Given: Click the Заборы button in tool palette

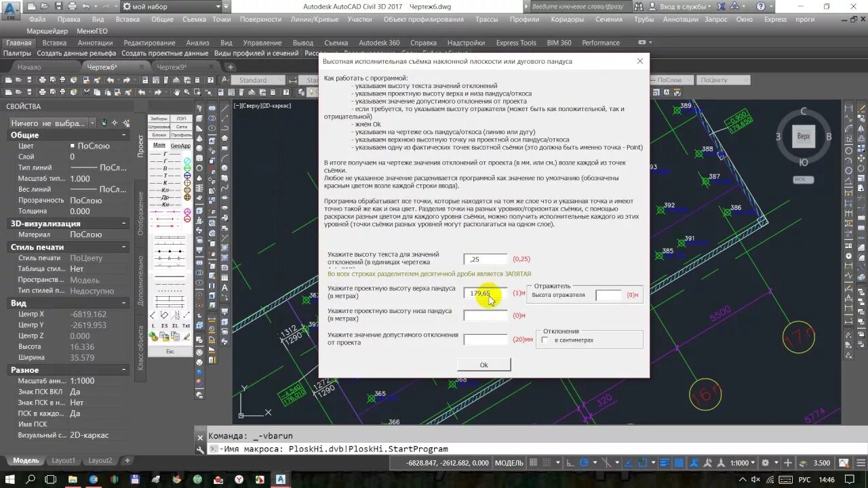Looking at the screenshot, I should (x=159, y=119).
